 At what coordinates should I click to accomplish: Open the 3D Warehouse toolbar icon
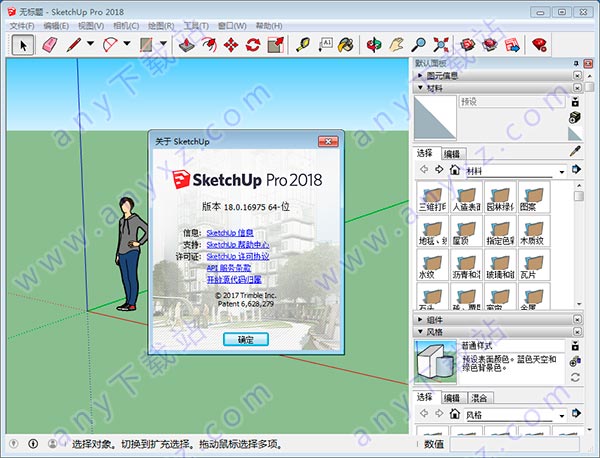(x=468, y=45)
